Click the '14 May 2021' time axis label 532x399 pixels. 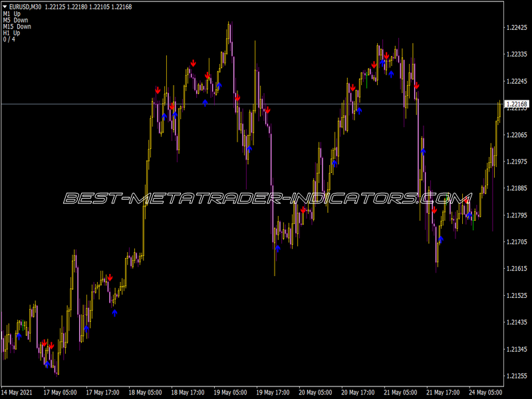[17, 392]
